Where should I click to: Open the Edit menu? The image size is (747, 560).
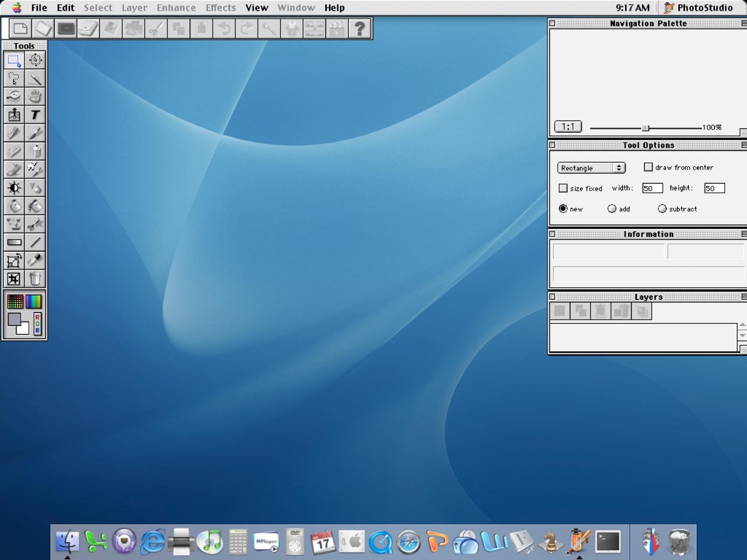click(x=65, y=7)
